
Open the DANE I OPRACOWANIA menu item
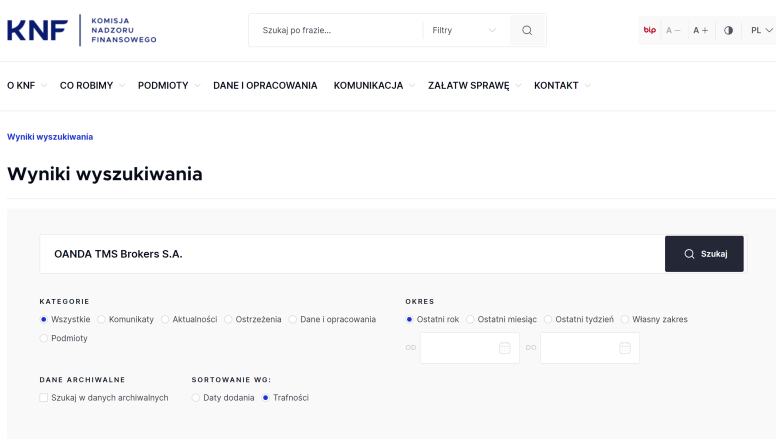tap(265, 85)
